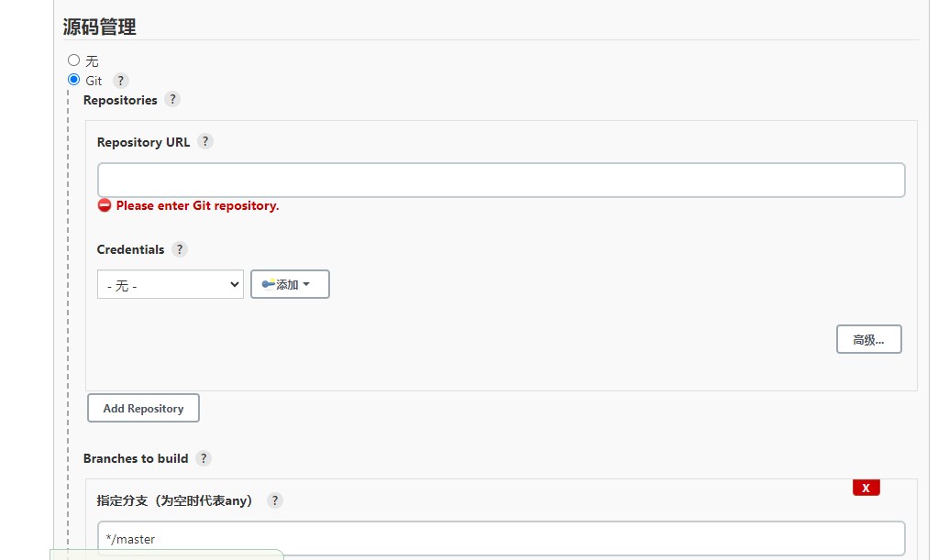
Task: Click the Please enter Git repository message
Action: (197, 205)
